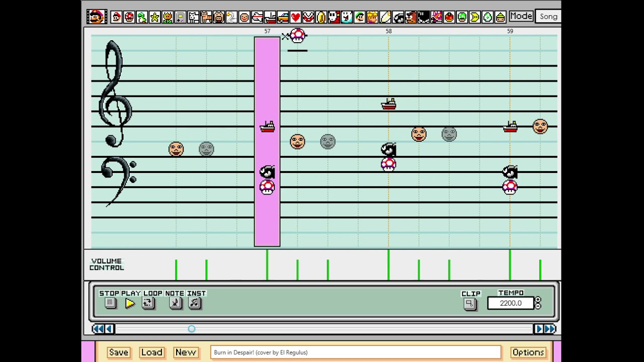Click the Load button
Image resolution: width=644 pixels, height=362 pixels.
(x=151, y=352)
